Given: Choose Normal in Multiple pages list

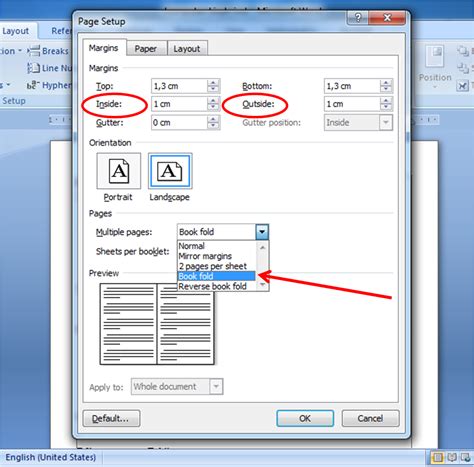Looking at the screenshot, I should (217, 246).
